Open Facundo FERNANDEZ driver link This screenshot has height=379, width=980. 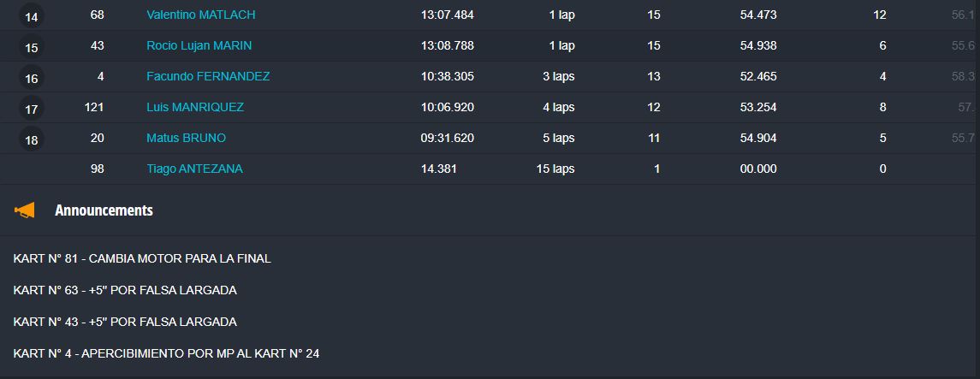coord(208,76)
